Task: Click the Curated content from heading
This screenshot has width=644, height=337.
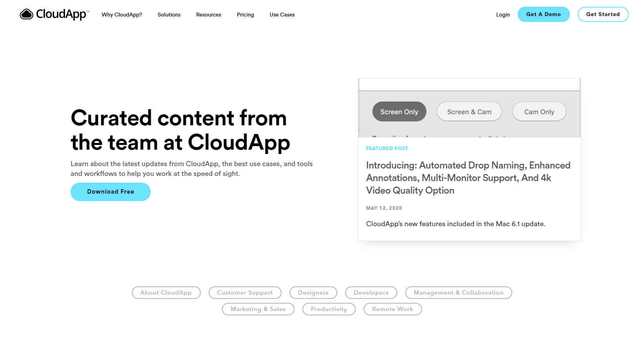Action: [x=180, y=130]
